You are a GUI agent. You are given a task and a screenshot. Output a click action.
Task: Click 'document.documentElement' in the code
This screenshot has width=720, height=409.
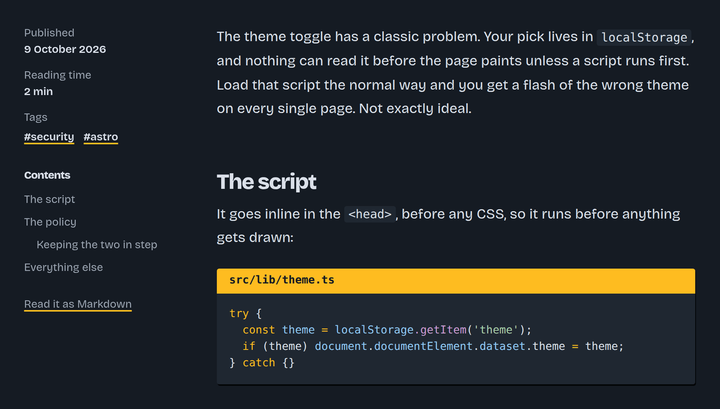point(394,346)
